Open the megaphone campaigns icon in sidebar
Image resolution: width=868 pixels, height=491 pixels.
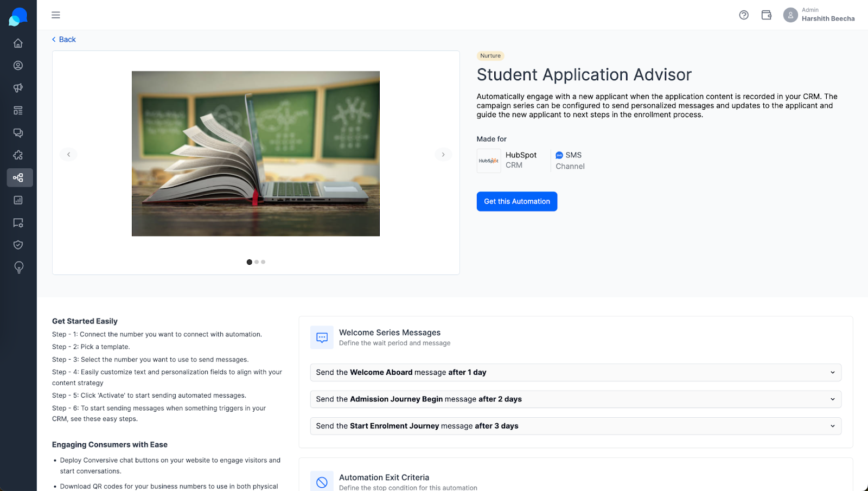point(18,88)
